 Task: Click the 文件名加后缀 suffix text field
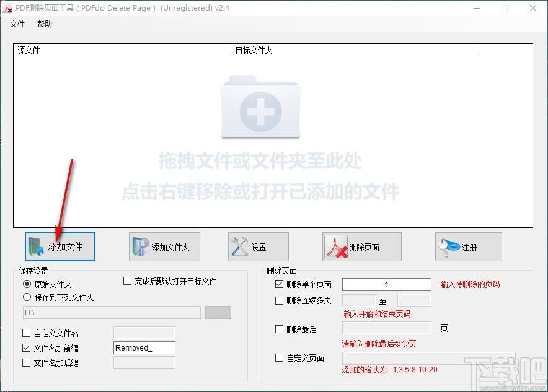[144, 363]
